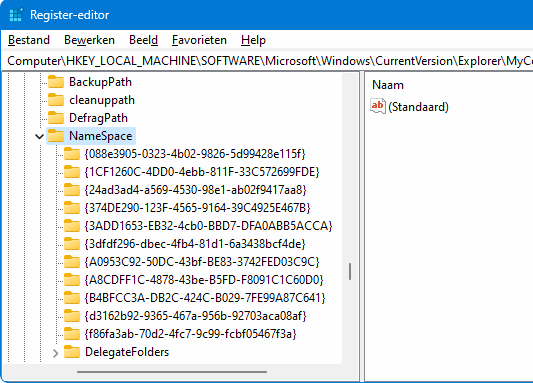The width and height of the screenshot is (533, 383).
Task: Select the DelegateFolders key label
Action: 127,352
